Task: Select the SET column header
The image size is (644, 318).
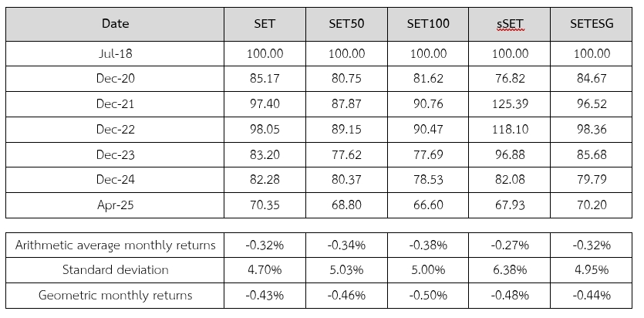Action: click(265, 24)
